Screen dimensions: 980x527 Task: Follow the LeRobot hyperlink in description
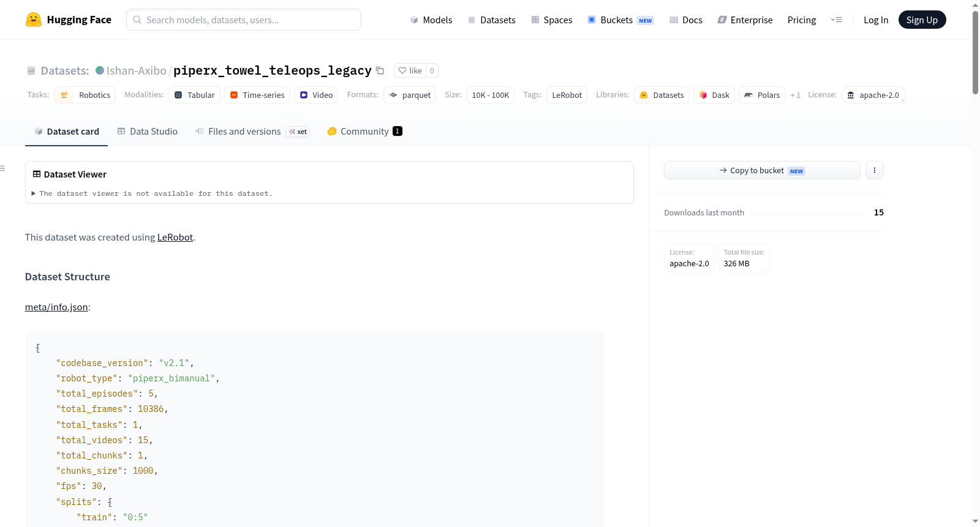(175, 237)
